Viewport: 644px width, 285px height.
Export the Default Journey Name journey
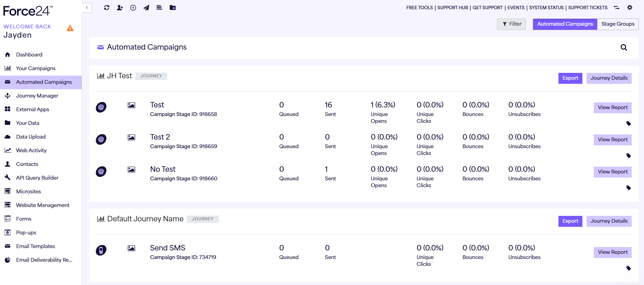[x=570, y=221]
